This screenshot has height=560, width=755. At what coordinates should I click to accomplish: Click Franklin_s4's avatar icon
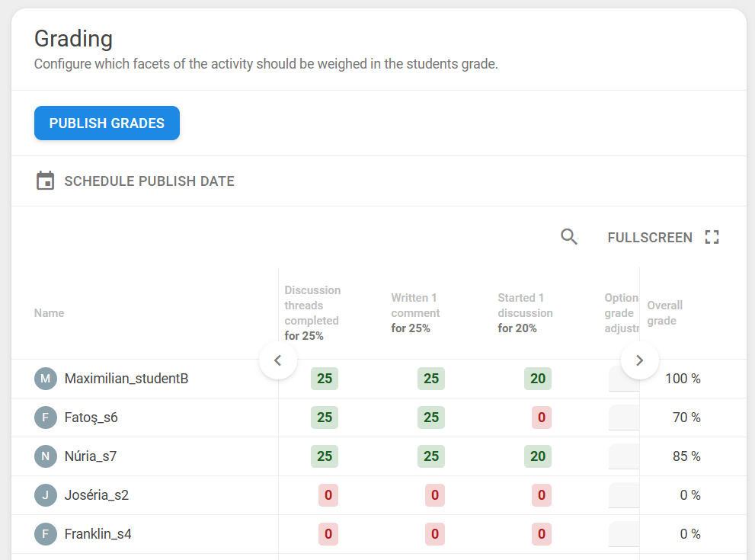point(46,534)
